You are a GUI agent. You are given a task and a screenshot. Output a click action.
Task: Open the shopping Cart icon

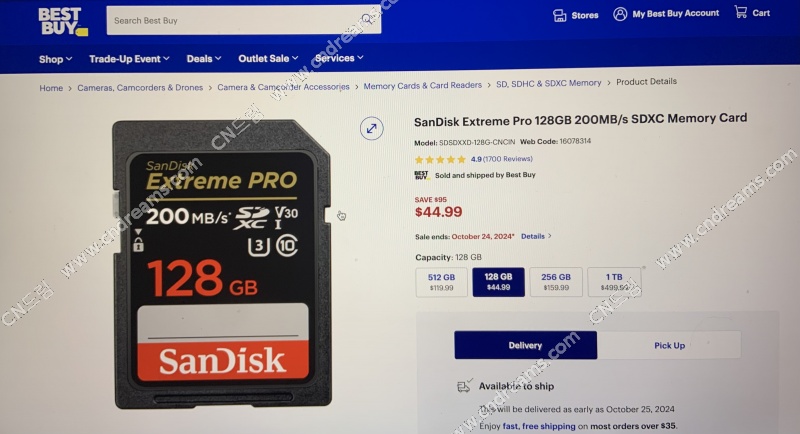click(740, 12)
